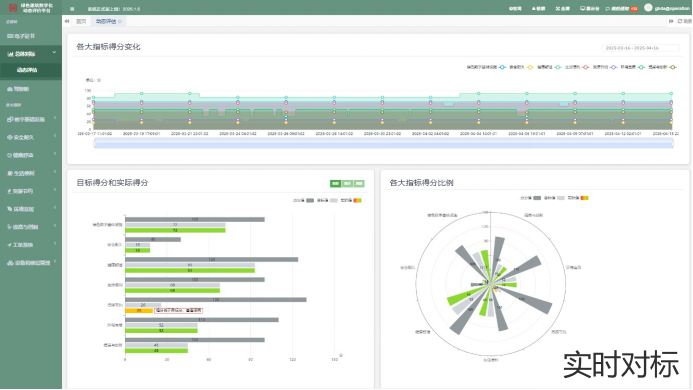
Task: Click the green actual-score bar for 健康舒适
Action: click(190, 271)
